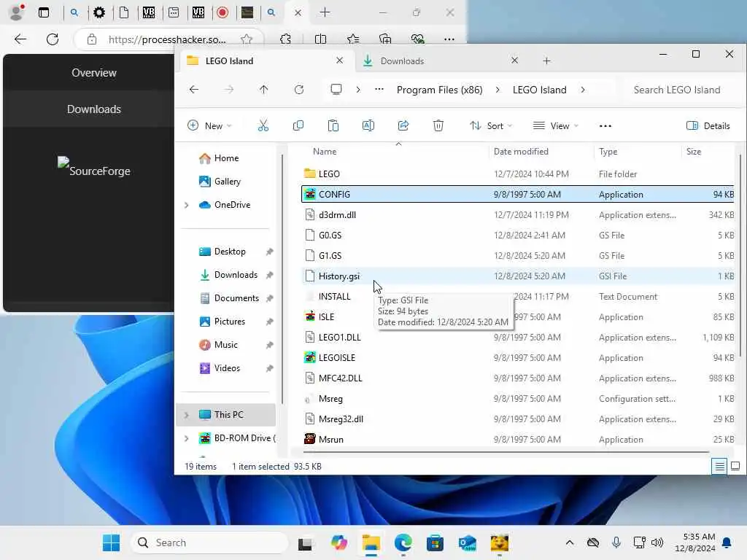Refresh the LEGO Island folder view
The height and width of the screenshot is (560, 747).
click(298, 90)
